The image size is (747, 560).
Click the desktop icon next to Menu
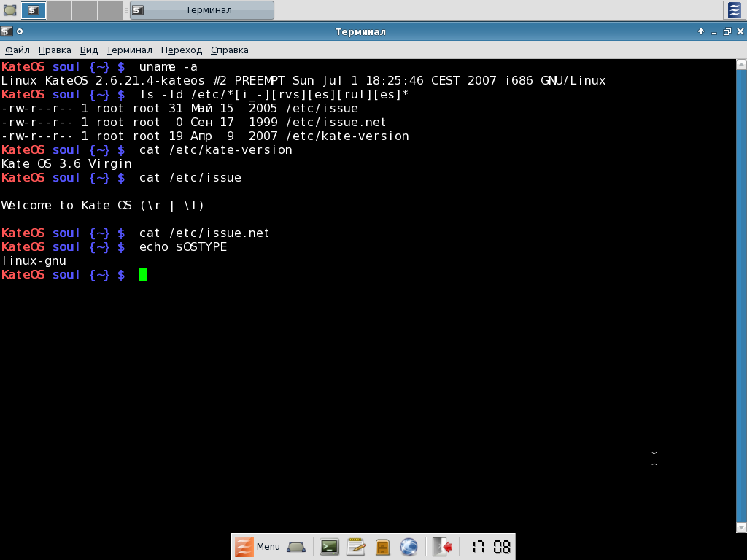click(296, 547)
